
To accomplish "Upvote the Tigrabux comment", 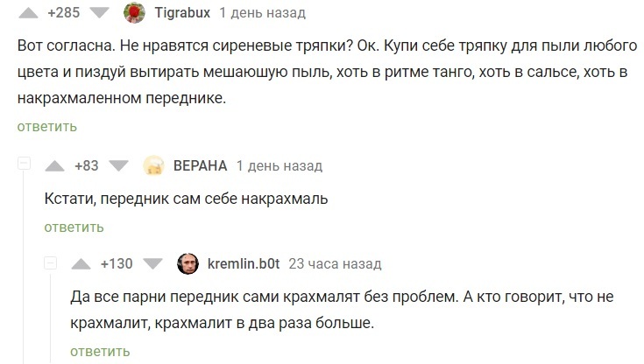I will (27, 13).
